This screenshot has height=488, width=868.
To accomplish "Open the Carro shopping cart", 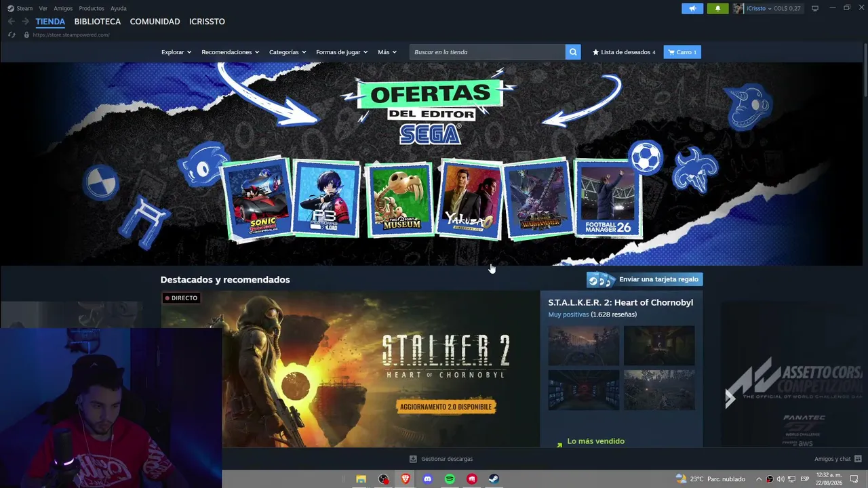I will point(682,52).
